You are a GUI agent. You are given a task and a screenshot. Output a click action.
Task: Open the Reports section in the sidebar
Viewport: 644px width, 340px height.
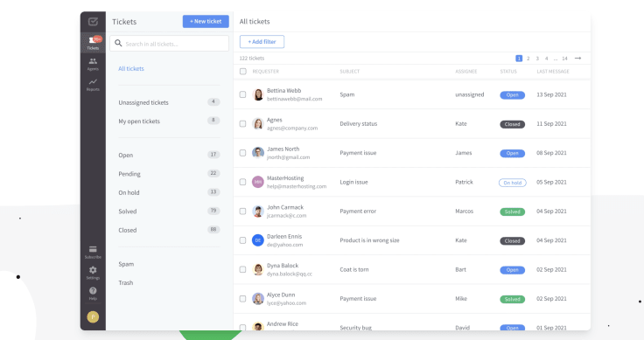[93, 85]
